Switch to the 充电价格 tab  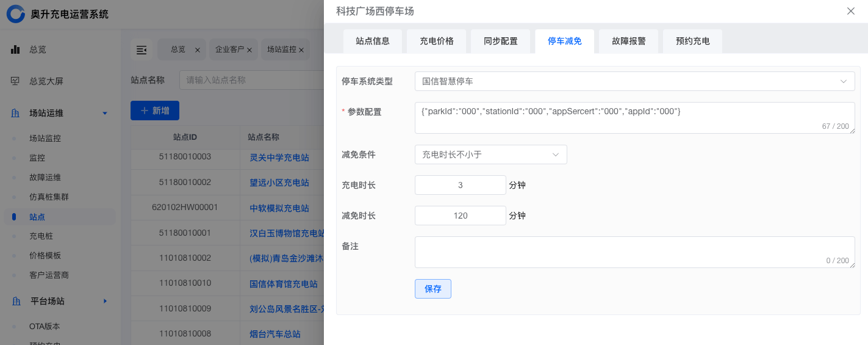[x=436, y=42]
